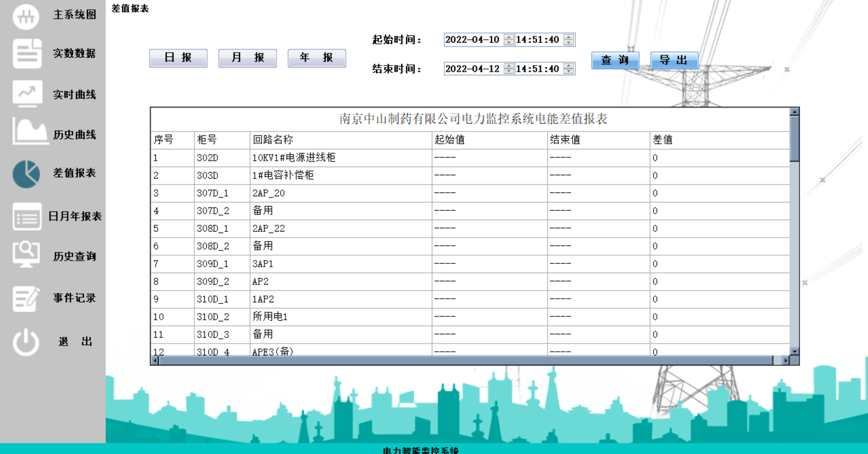Click the 查询 query button

[x=615, y=59]
